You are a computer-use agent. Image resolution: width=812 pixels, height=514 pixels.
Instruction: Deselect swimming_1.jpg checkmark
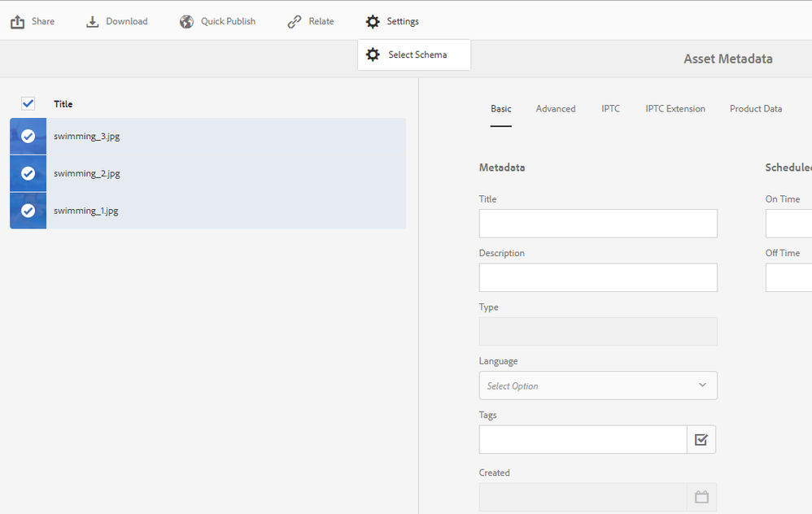(x=28, y=211)
